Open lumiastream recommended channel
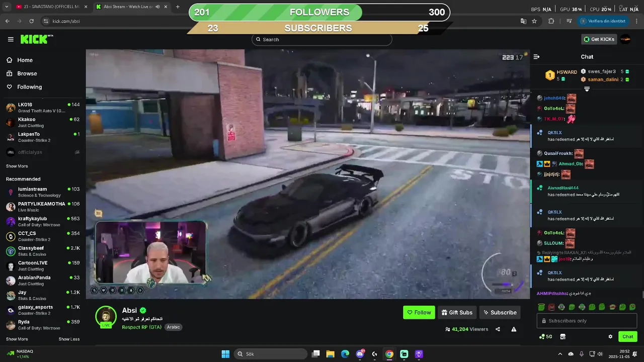The image size is (644, 362). coord(43,192)
